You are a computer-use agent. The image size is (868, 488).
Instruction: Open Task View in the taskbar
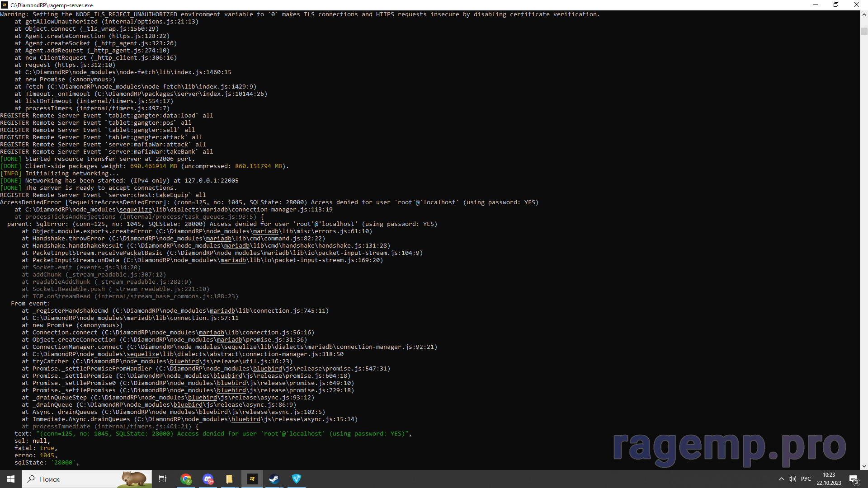163,479
